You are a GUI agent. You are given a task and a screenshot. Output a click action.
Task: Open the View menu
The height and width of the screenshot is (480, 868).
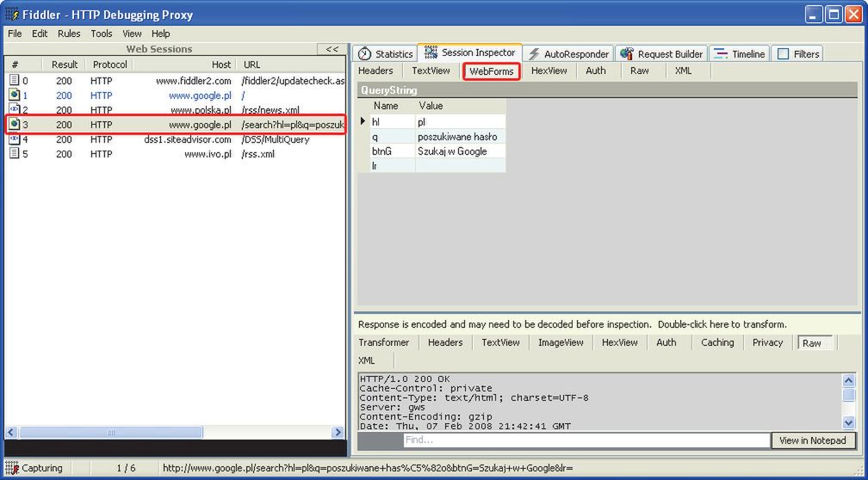click(132, 34)
